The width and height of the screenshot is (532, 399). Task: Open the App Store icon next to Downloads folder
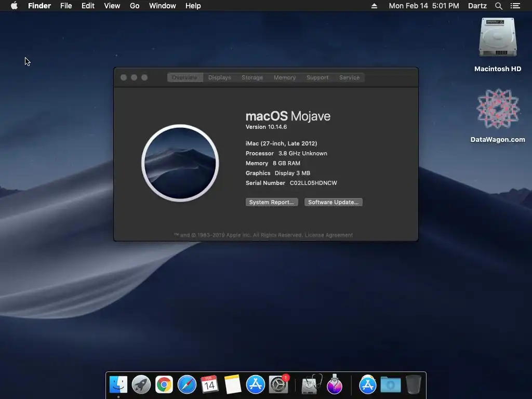[367, 384]
